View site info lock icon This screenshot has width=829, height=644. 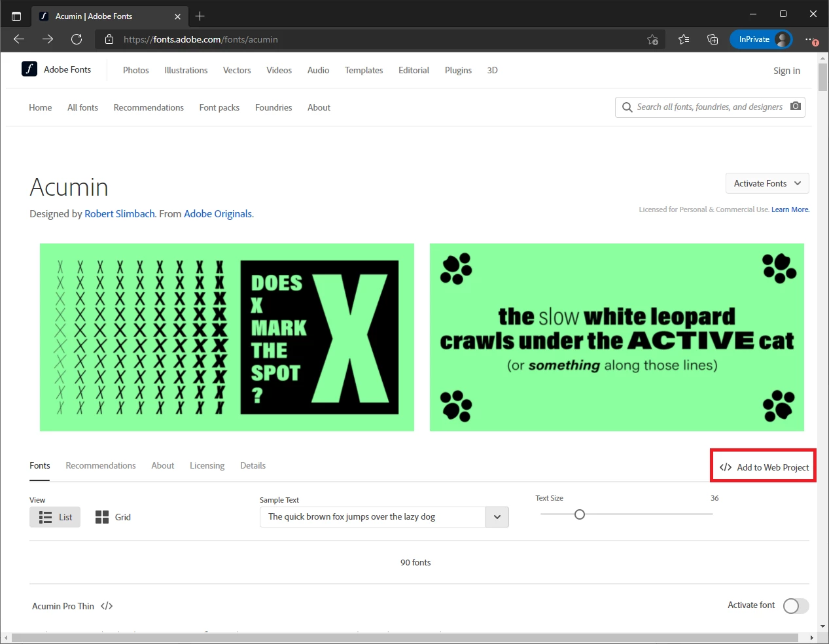point(109,39)
